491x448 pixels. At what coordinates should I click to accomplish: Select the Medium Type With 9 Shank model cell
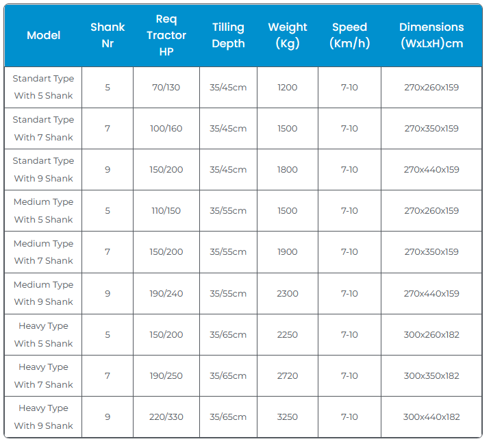tap(43, 293)
